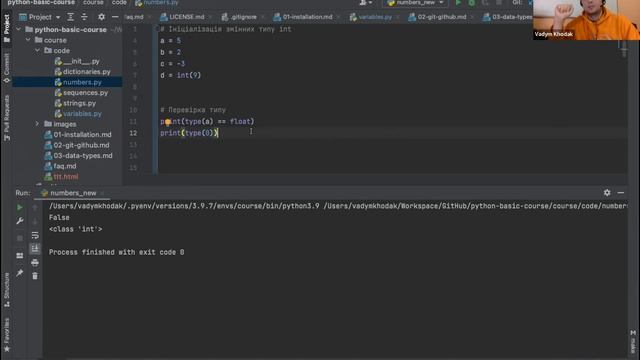The image size is (640, 360).
Task: Select numbers_new tab in Run panel
Action: point(69,193)
